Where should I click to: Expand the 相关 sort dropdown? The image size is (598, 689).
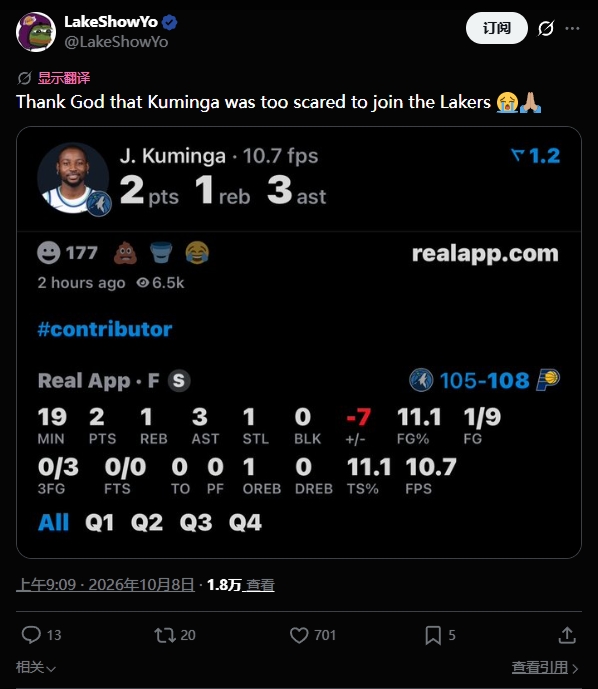pos(36,667)
